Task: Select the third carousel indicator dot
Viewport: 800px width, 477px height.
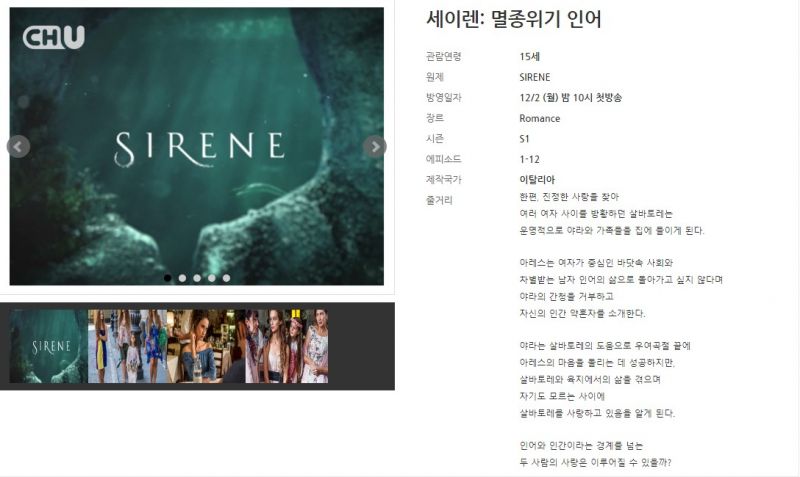Action: pos(197,278)
